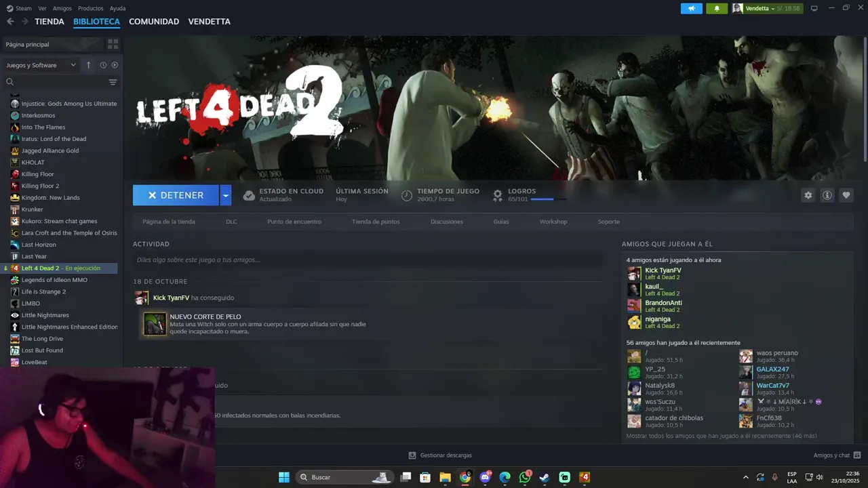Expand Juegos y Software dropdown
Image resolution: width=868 pixels, height=488 pixels.
point(41,65)
